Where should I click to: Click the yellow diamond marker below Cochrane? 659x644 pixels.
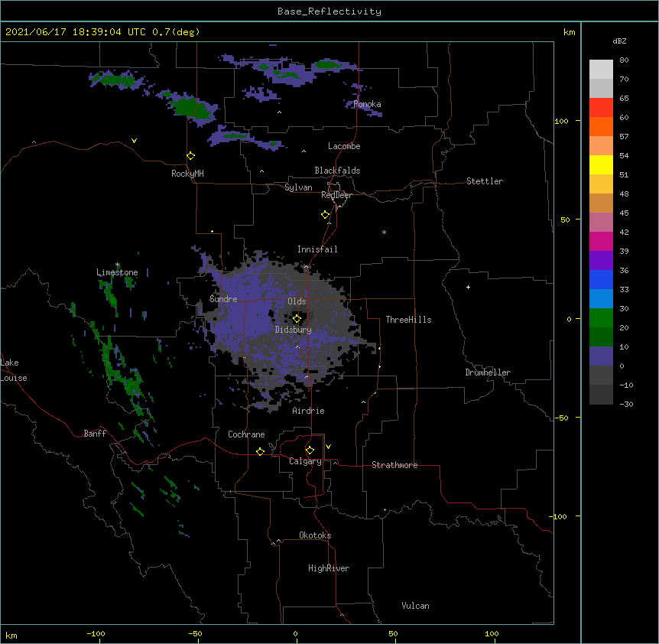tap(260, 451)
